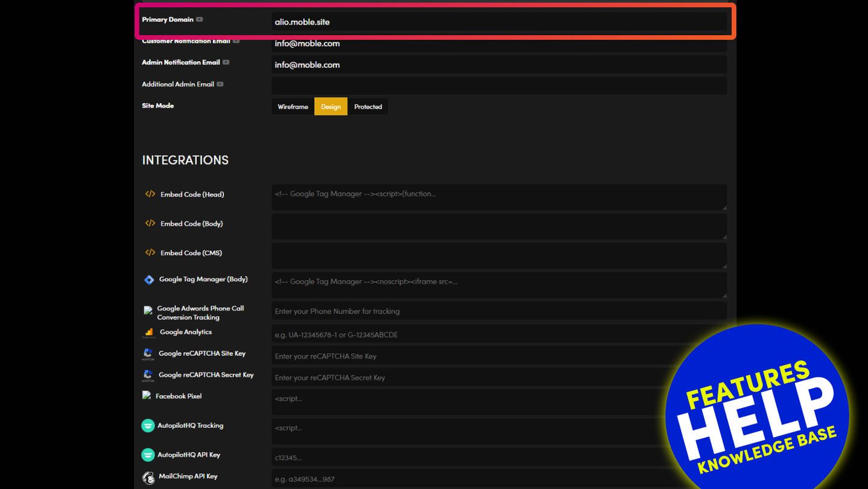Switch Site Mode to Wireframe
The width and height of the screenshot is (868, 489).
point(293,107)
